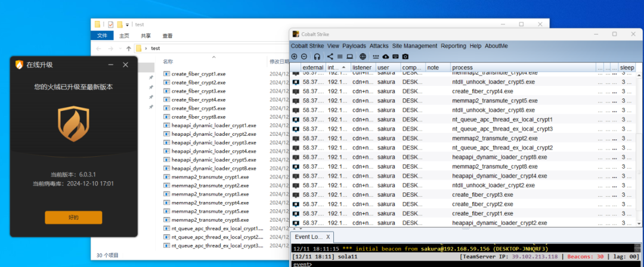Click beacon icon of nt_queue_apc_thread_ex_local_crypt1 session
This screenshot has height=267, width=644.
(296, 120)
